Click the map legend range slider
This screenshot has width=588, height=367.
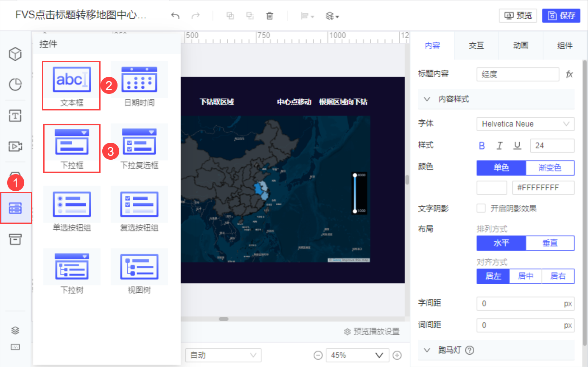click(x=355, y=193)
